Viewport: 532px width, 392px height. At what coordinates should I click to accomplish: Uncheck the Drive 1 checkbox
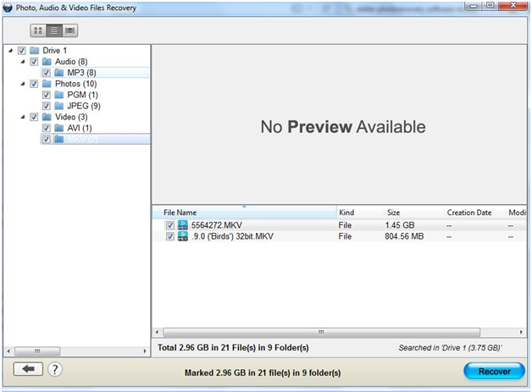click(x=21, y=51)
